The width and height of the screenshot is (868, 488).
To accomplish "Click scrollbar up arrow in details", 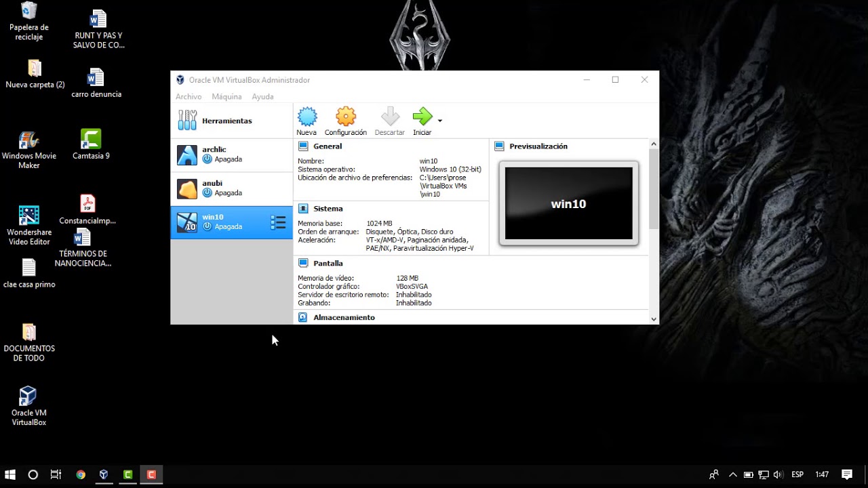I will click(x=654, y=144).
